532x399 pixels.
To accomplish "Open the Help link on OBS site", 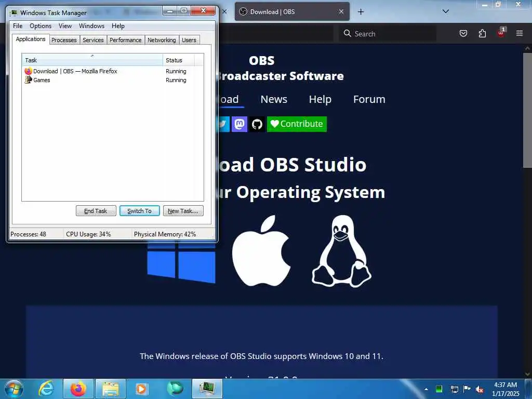I will tap(320, 99).
